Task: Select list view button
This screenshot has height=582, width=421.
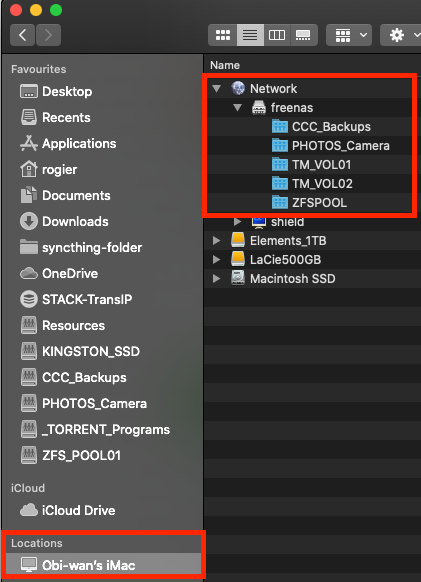Action: [x=250, y=35]
